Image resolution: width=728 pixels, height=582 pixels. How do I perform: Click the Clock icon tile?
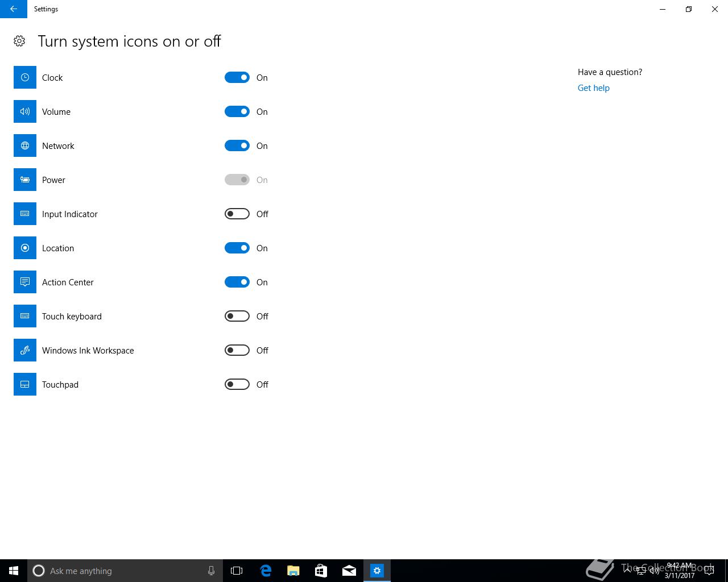coord(25,77)
